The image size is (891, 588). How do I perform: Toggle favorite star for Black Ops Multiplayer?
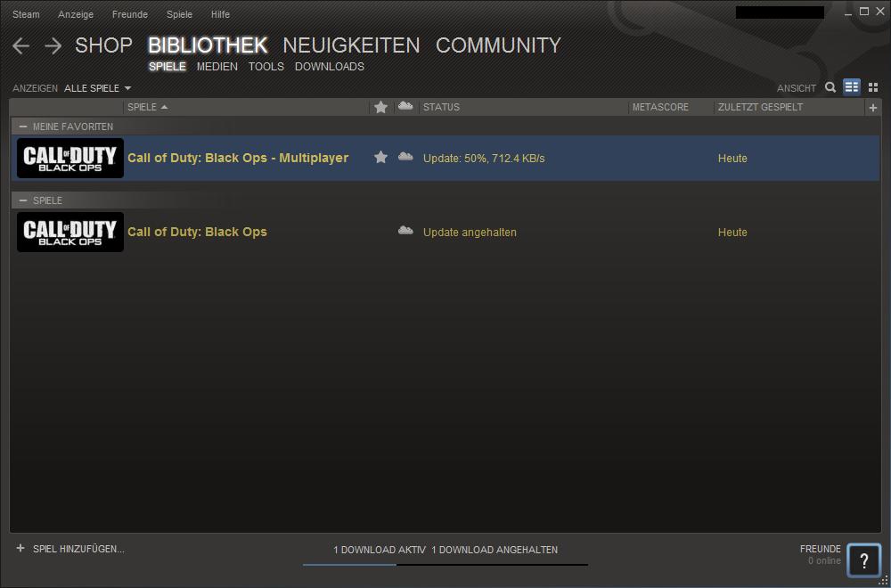380,158
